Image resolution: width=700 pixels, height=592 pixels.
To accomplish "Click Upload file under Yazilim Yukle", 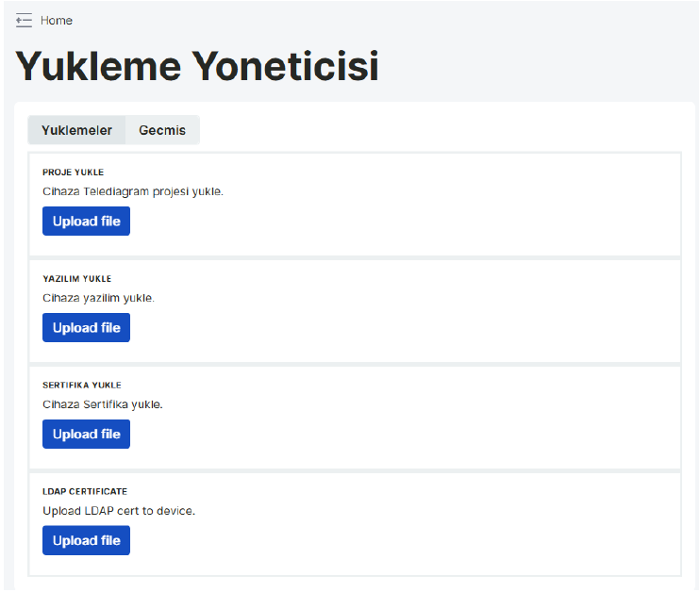I will pyautogui.click(x=86, y=327).
